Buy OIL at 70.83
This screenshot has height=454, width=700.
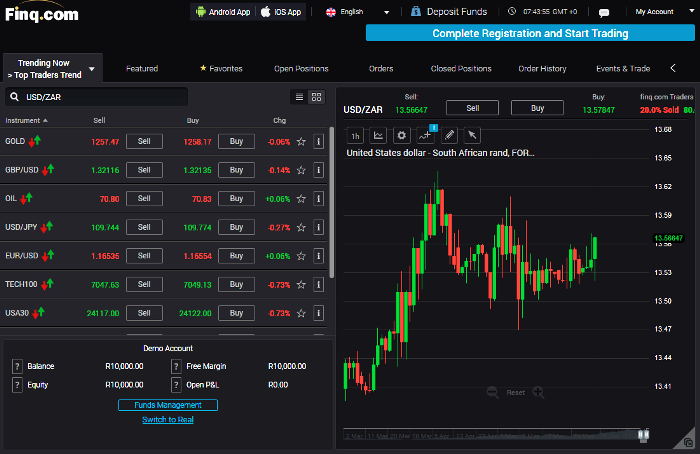tap(236, 199)
